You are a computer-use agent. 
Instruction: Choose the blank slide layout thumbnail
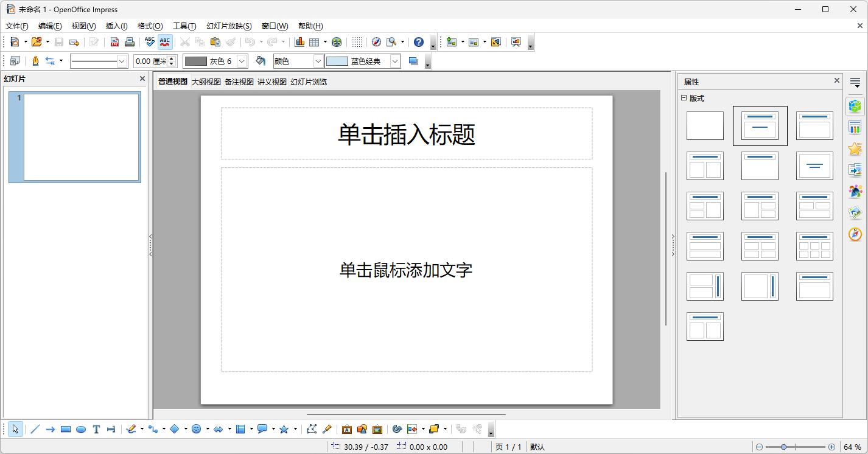(x=705, y=125)
